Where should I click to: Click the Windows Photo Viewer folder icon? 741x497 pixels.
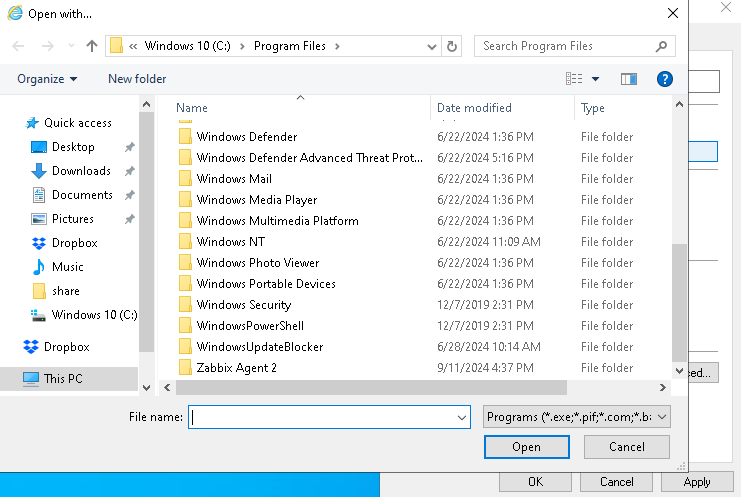tap(185, 263)
